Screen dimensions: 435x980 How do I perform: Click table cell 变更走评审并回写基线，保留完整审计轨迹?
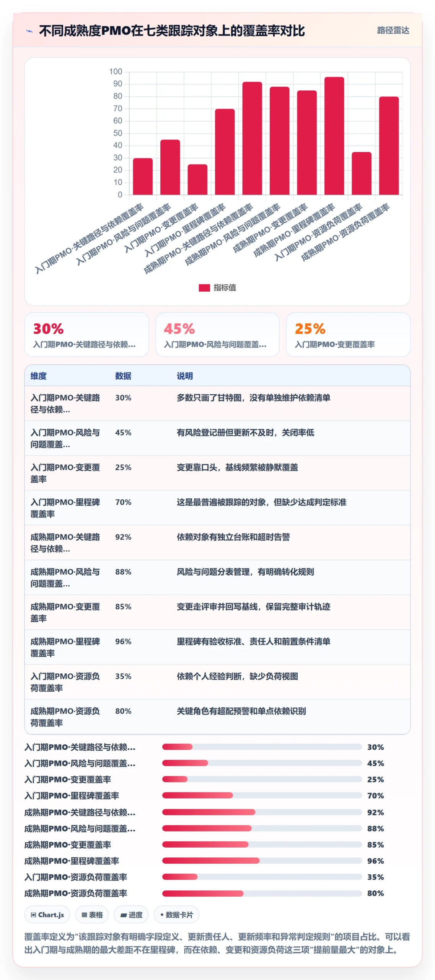[x=253, y=607]
